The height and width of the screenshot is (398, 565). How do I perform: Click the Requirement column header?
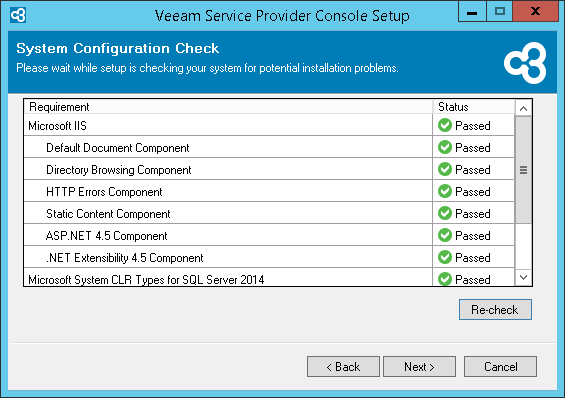click(228, 107)
